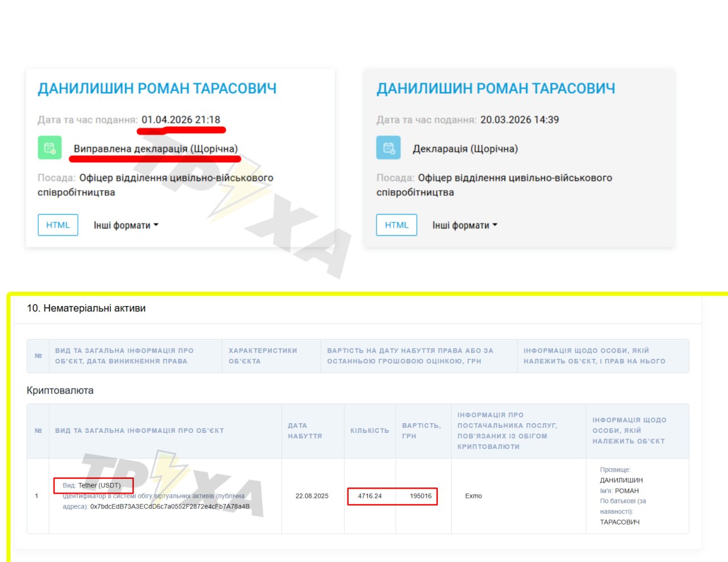The image size is (728, 562).
Task: Click the 'Характеристики об'єкта' column header
Action: click(262, 356)
